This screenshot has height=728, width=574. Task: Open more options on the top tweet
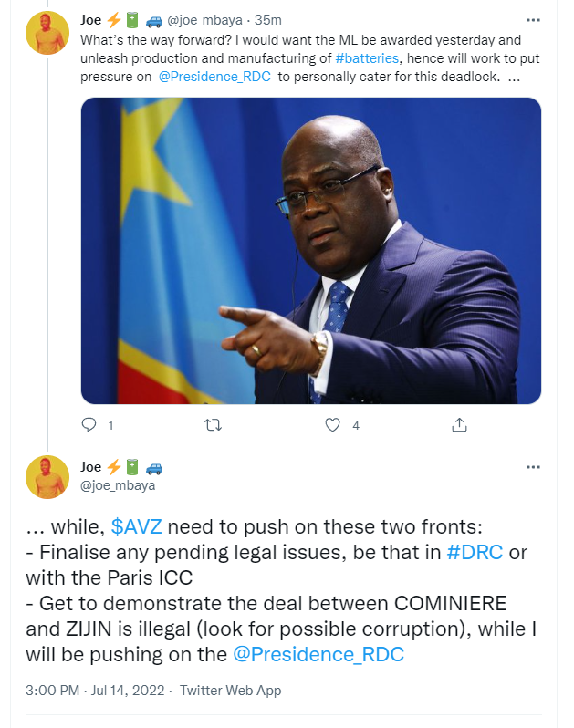point(533,19)
